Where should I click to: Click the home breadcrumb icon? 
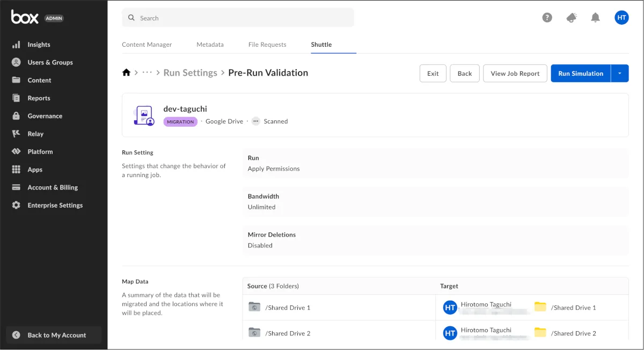tap(126, 72)
